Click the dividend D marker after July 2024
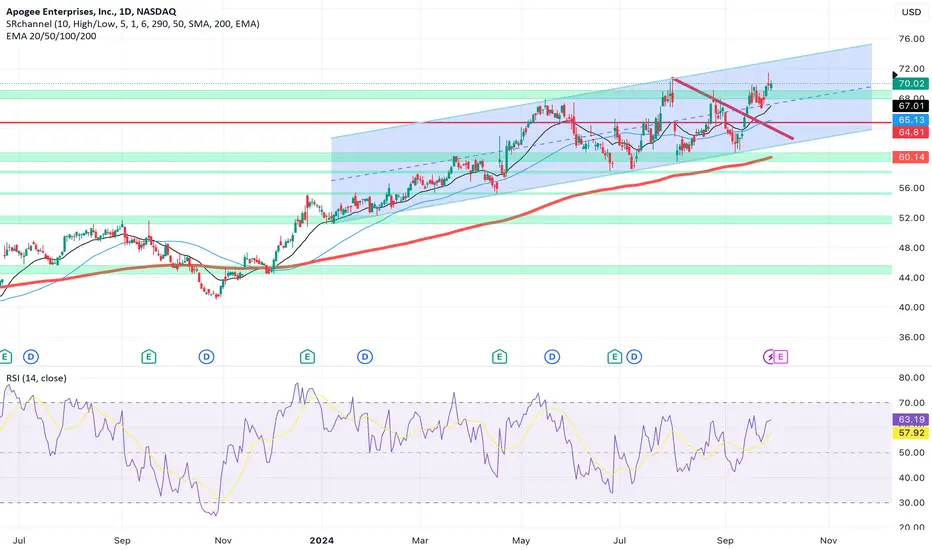Screen dimensions: 932x550 [634, 357]
